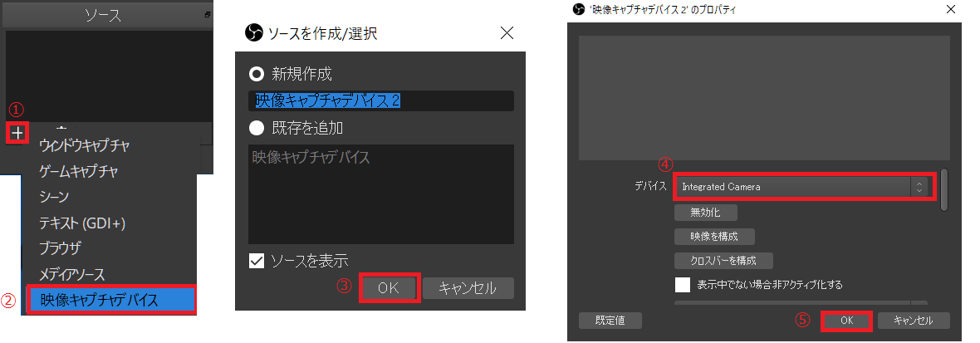Click the source name field 映像キャプチャデバイス 2
This screenshot has height=343, width=980.
[x=381, y=101]
